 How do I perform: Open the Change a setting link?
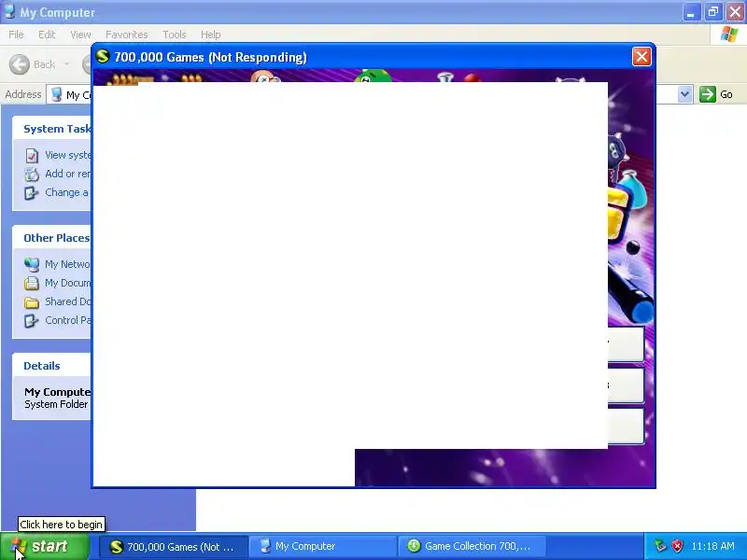click(x=66, y=192)
